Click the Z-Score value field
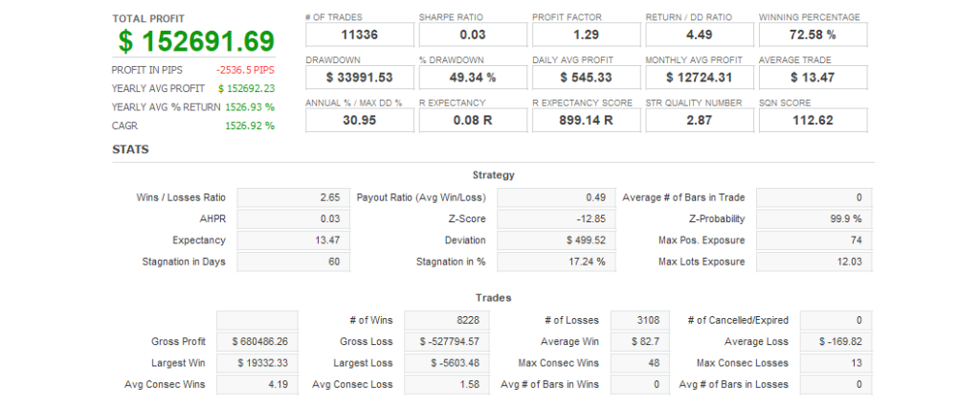The image size is (980, 412). [x=553, y=218]
